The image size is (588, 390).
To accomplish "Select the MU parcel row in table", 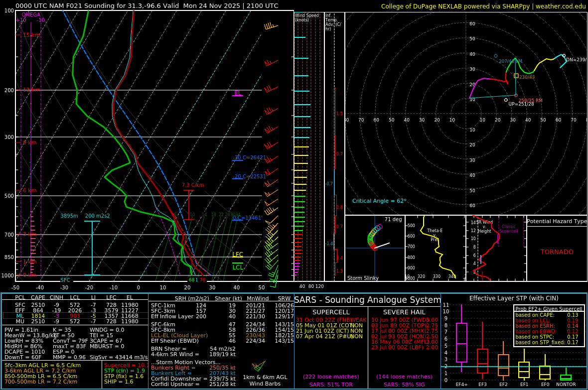I will 75,321.
